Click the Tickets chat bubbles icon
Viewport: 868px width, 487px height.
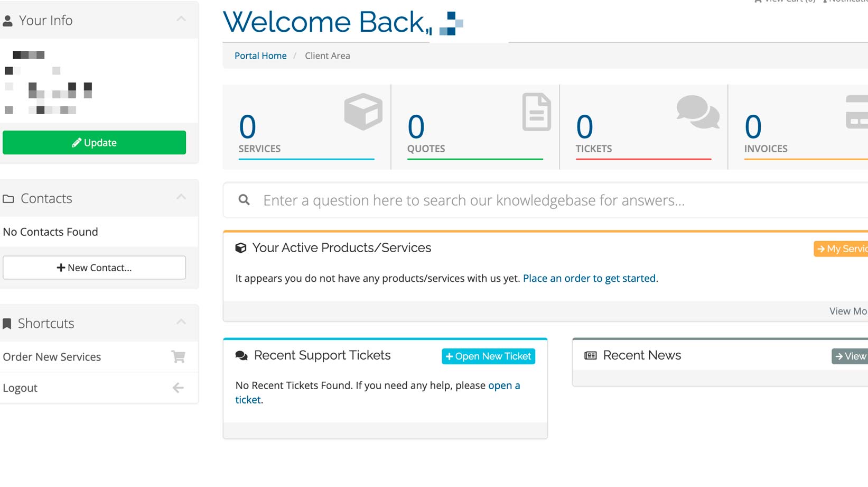point(697,112)
